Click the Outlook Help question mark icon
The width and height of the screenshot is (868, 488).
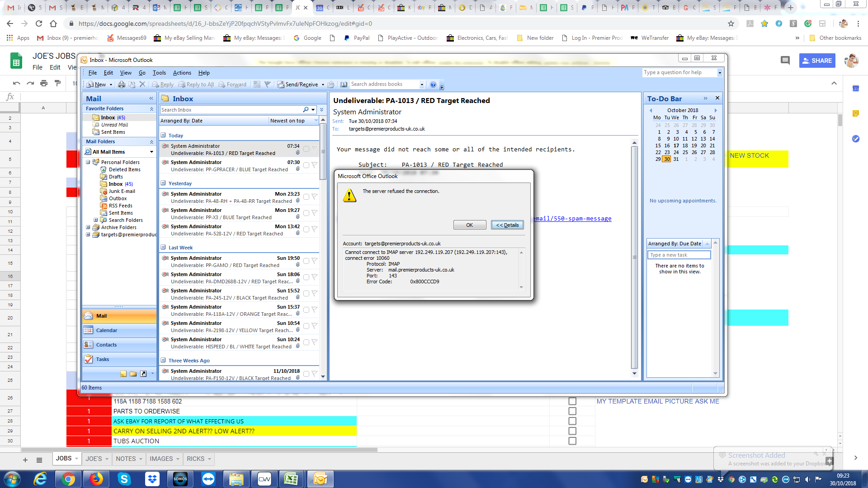(433, 84)
